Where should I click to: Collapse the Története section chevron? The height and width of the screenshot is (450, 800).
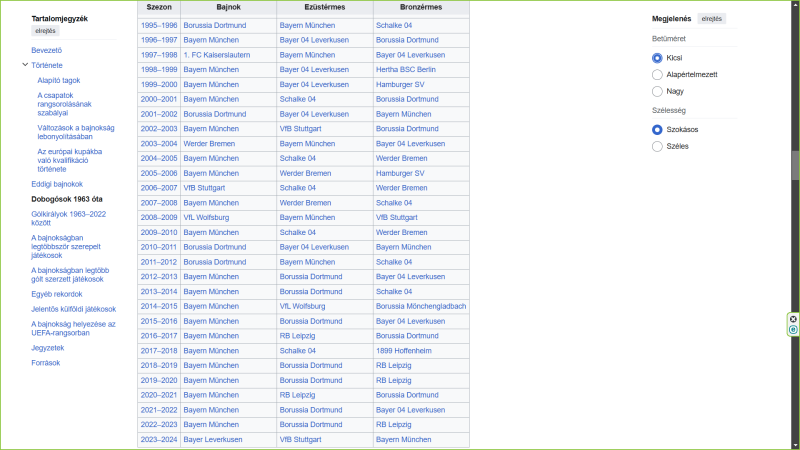click(25, 65)
